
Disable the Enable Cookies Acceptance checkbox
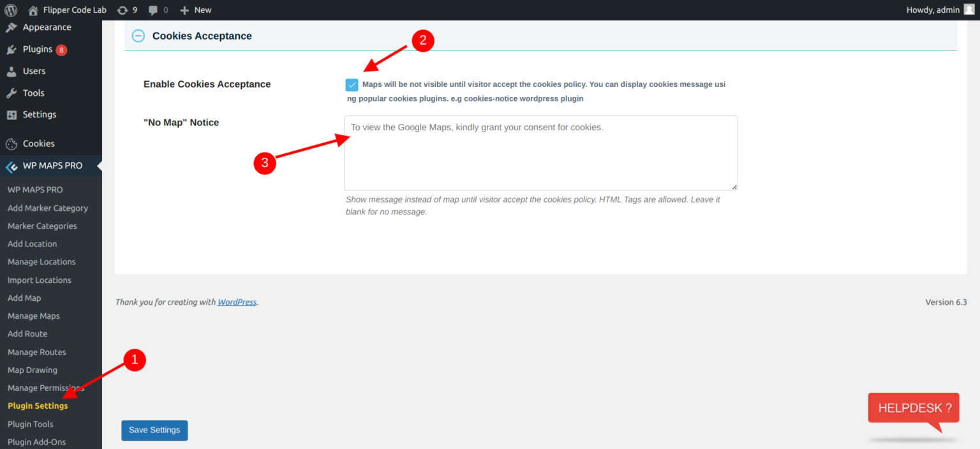352,84
